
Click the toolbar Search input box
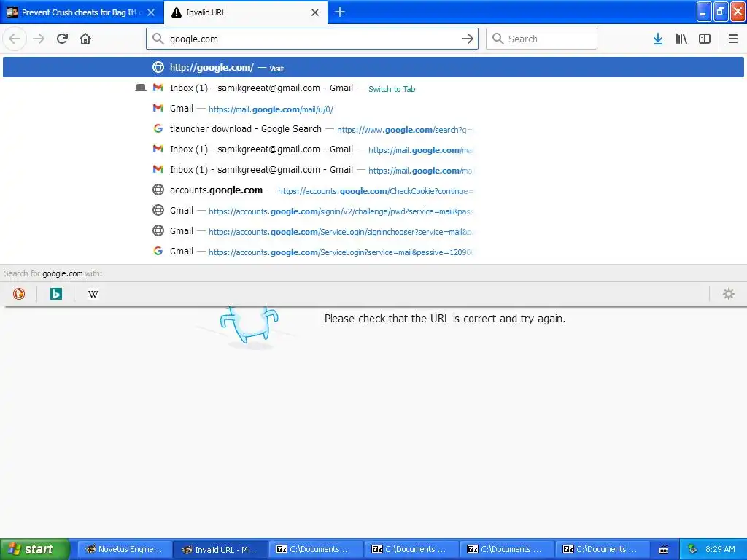click(541, 39)
